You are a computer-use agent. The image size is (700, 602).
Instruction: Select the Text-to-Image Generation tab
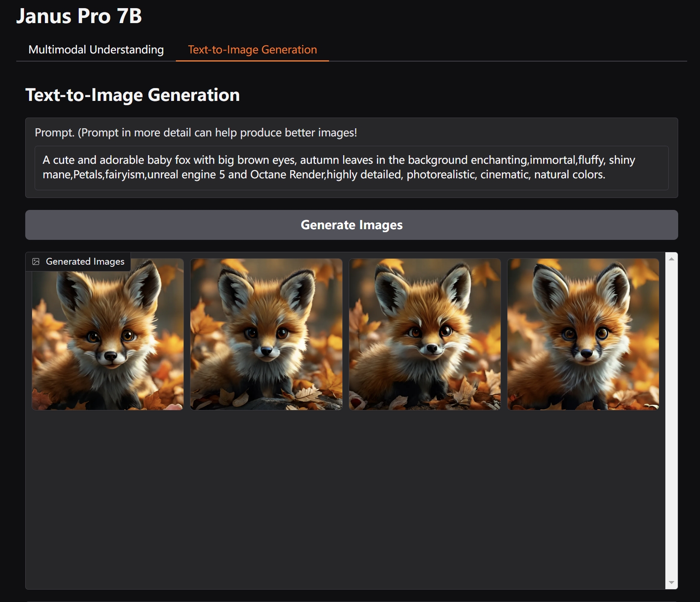click(252, 50)
